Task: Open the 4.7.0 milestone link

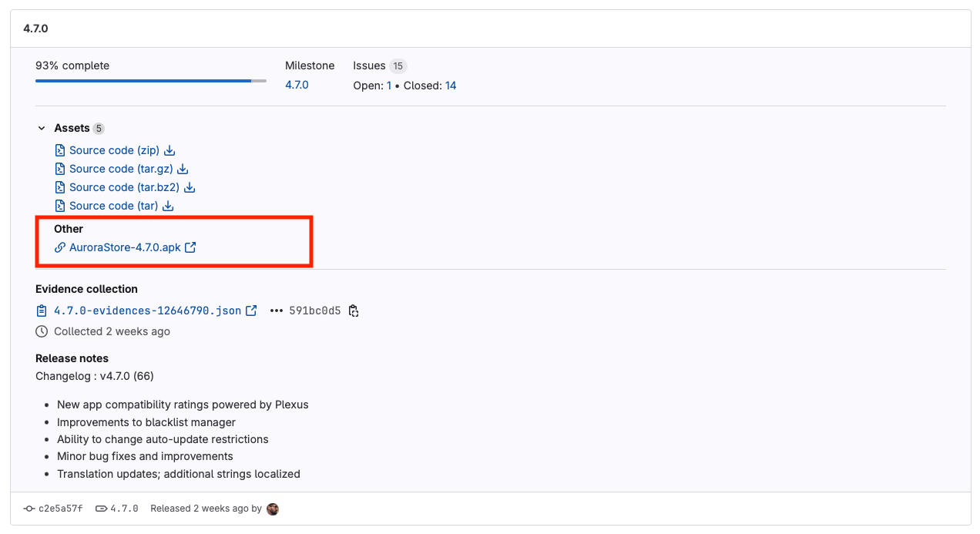Action: (x=297, y=85)
